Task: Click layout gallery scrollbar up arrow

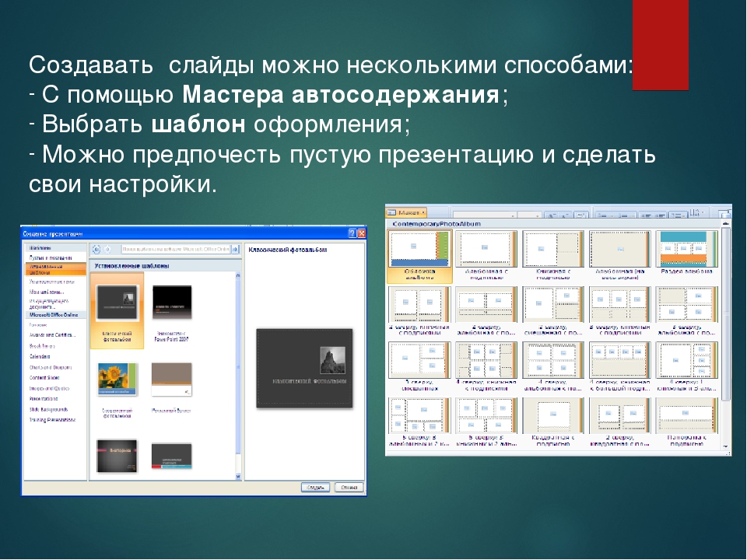Action: point(726,223)
